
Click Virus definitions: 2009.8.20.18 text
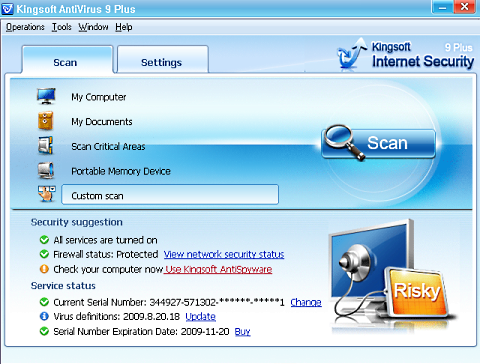(x=116, y=317)
